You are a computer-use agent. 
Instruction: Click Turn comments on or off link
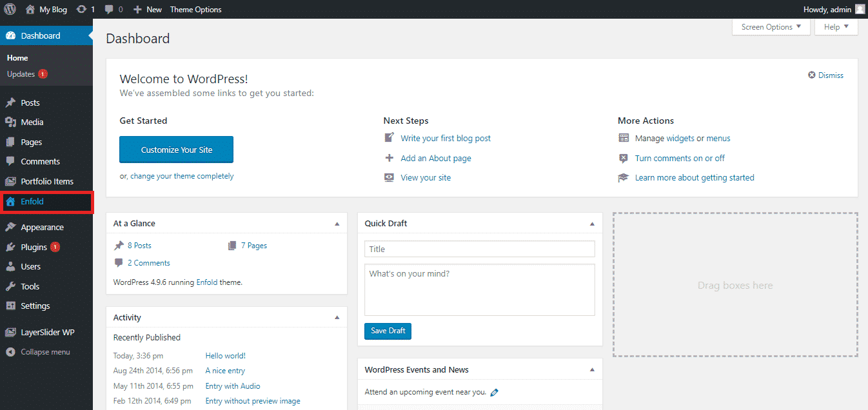point(680,158)
